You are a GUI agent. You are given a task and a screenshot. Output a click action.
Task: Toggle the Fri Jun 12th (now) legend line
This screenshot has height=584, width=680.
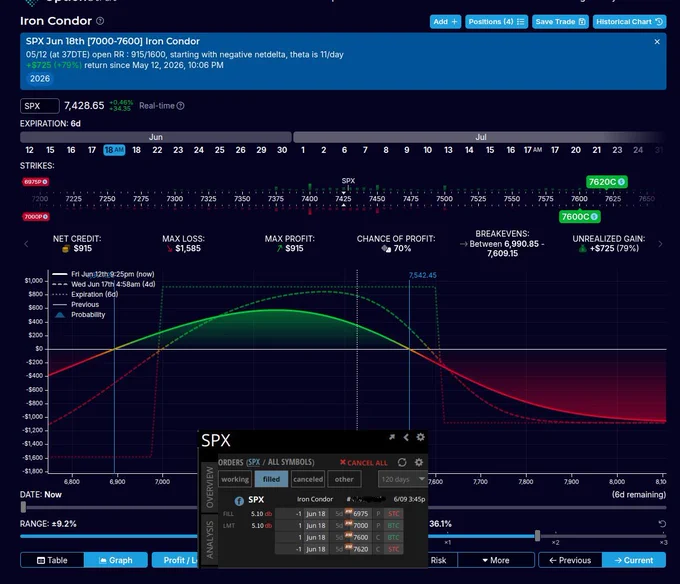tap(103, 274)
